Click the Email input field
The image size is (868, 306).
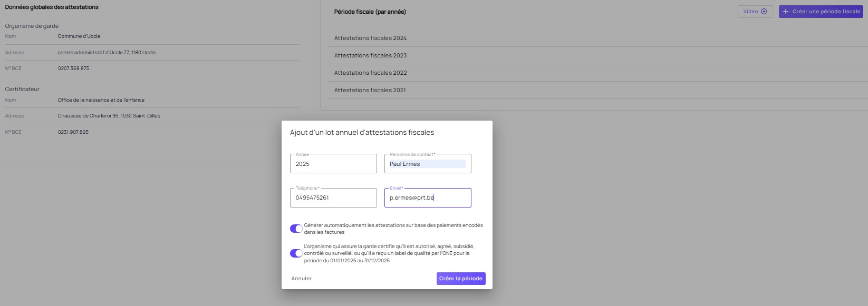tap(427, 198)
